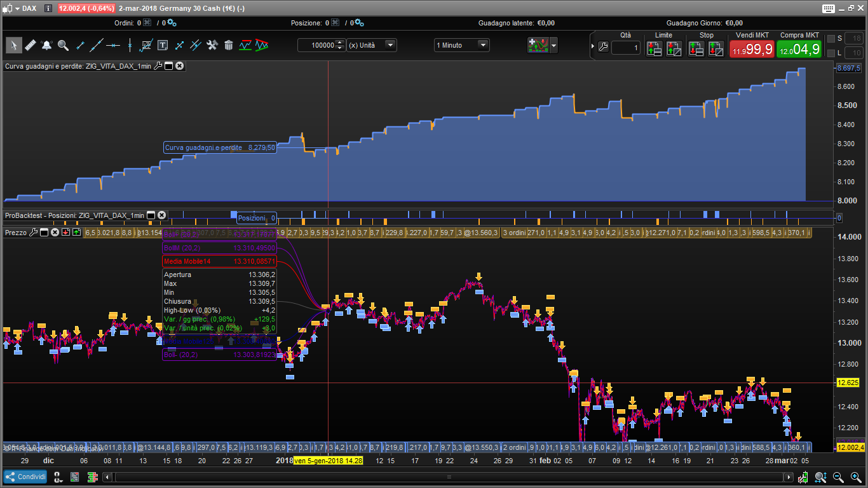Open the alert bell tool
Screen dimensions: 868x488
pos(46,45)
